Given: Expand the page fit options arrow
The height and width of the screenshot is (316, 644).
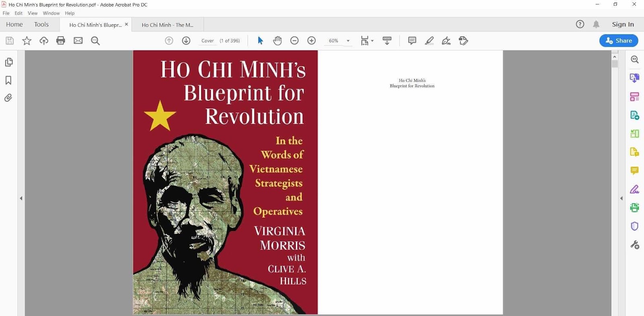Looking at the screenshot, I should point(372,41).
